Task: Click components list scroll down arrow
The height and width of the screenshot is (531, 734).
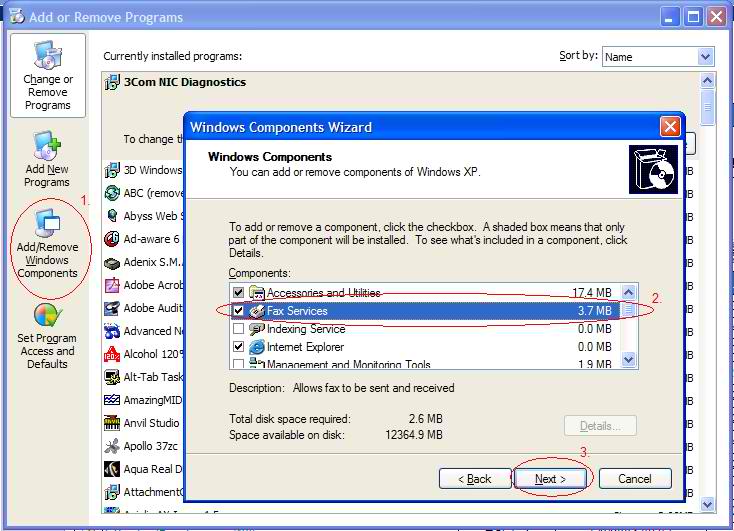Action: click(628, 360)
